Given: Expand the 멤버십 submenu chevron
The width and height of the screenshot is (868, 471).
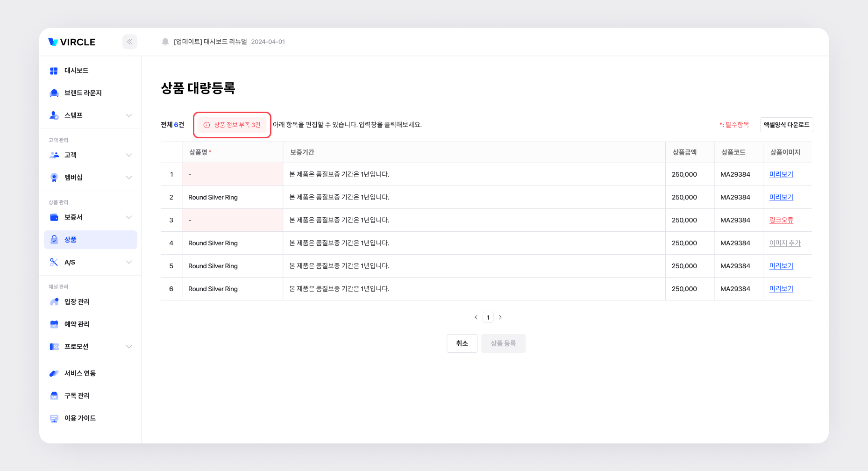Looking at the screenshot, I should coord(129,178).
